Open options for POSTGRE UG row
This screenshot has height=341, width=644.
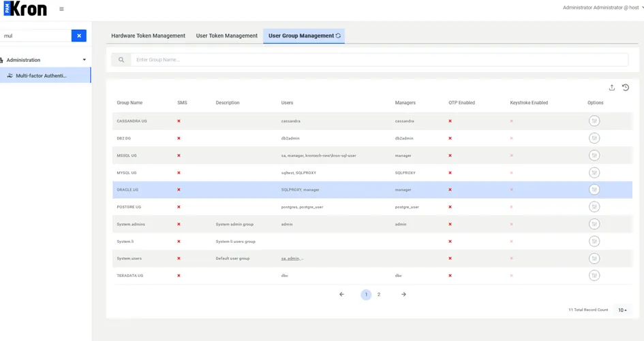tap(594, 206)
